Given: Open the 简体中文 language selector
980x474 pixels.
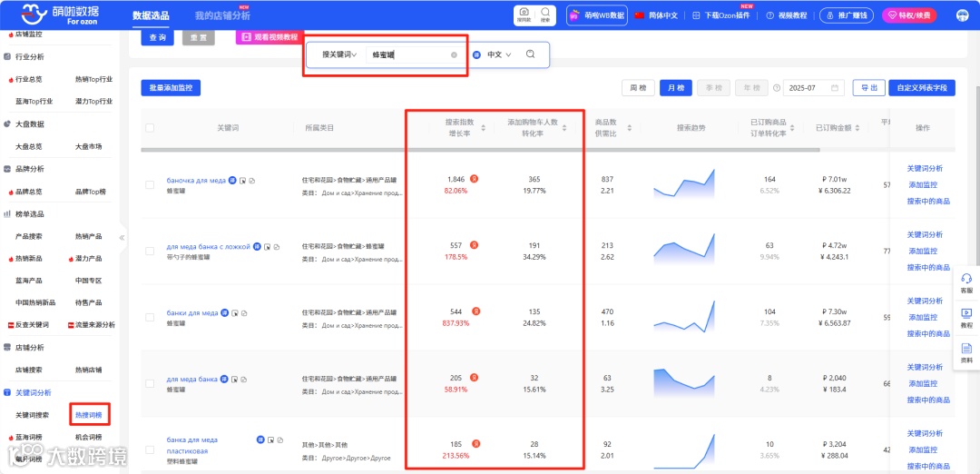Looking at the screenshot, I should point(656,15).
